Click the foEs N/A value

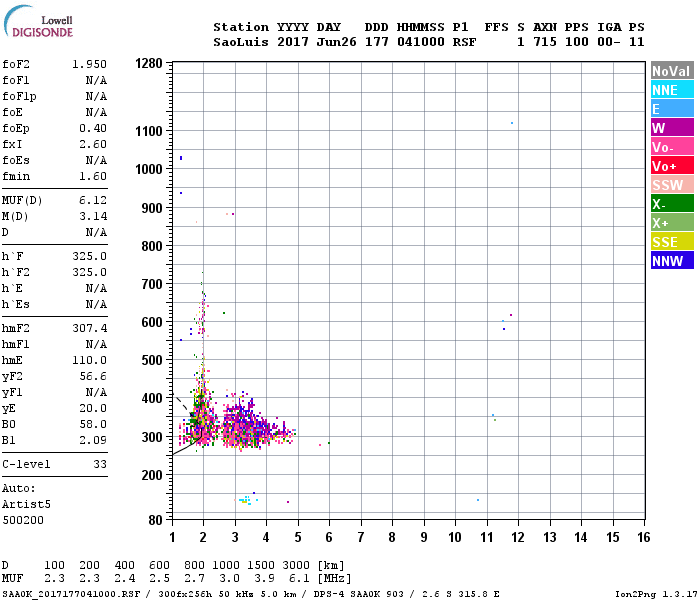96,160
